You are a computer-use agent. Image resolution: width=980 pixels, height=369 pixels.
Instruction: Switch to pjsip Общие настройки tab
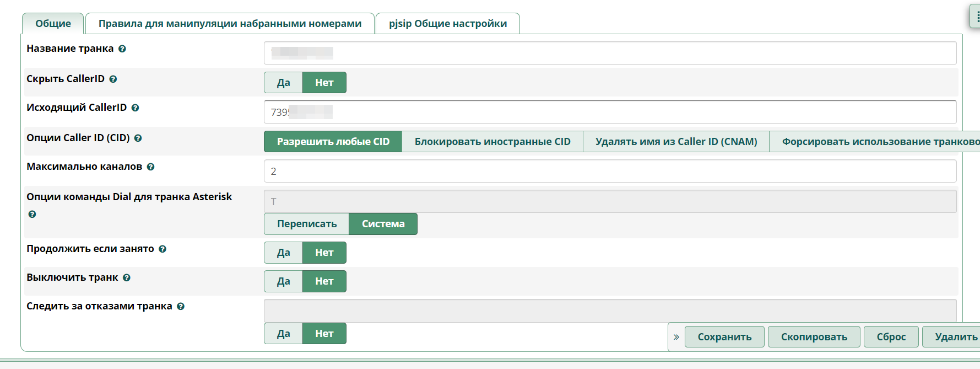447,24
